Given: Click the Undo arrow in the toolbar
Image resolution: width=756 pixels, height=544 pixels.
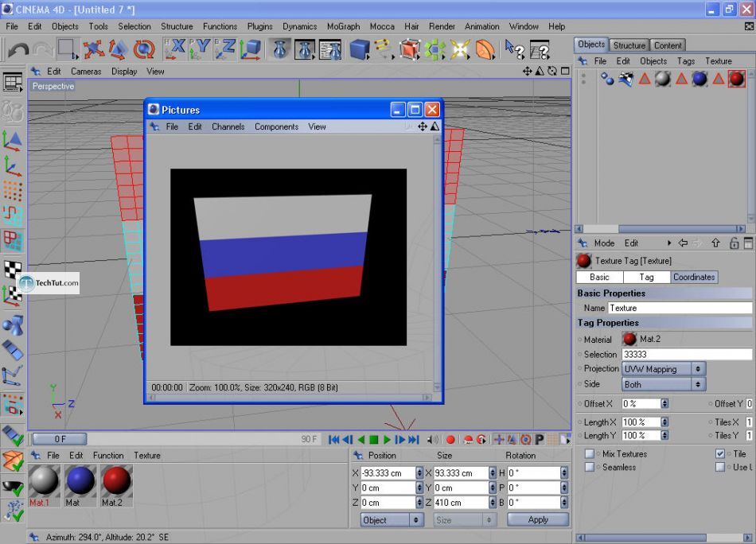Looking at the screenshot, I should click(18, 49).
